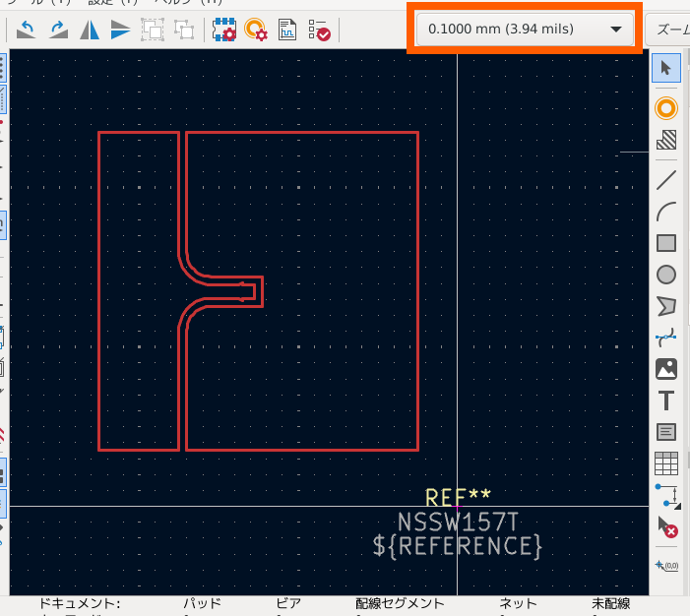690x616 pixels.
Task: Click the NSSW157T value text
Action: pyautogui.click(x=458, y=522)
